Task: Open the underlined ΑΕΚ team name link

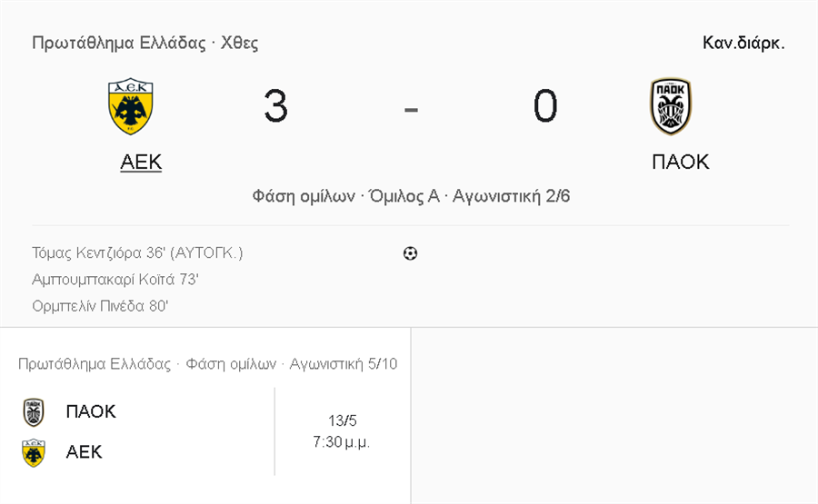Action: pyautogui.click(x=141, y=162)
